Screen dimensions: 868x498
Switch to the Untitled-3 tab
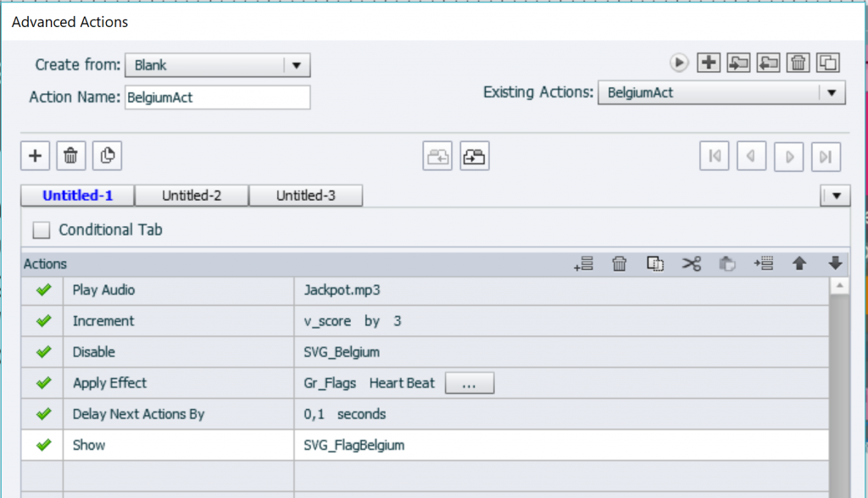click(305, 196)
